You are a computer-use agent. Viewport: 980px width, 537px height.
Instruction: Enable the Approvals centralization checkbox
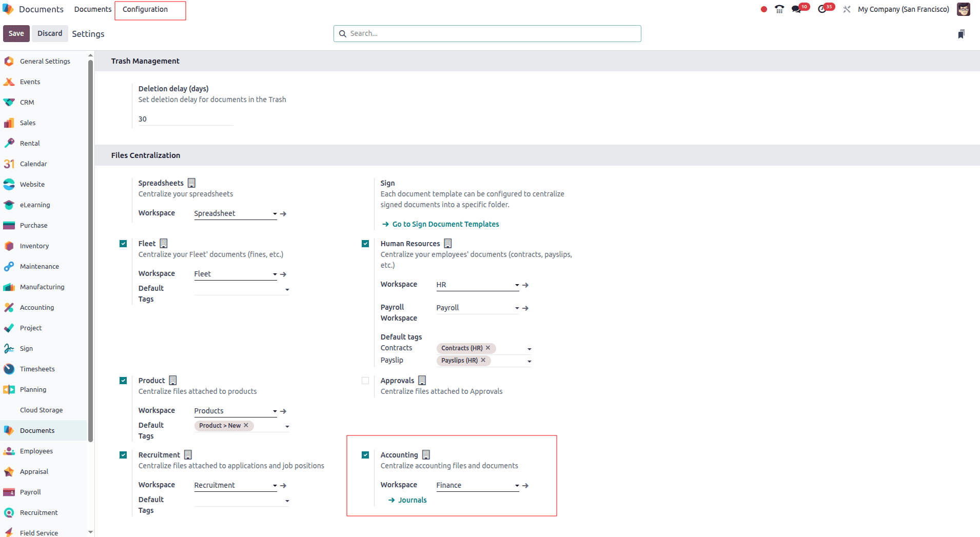pos(365,381)
